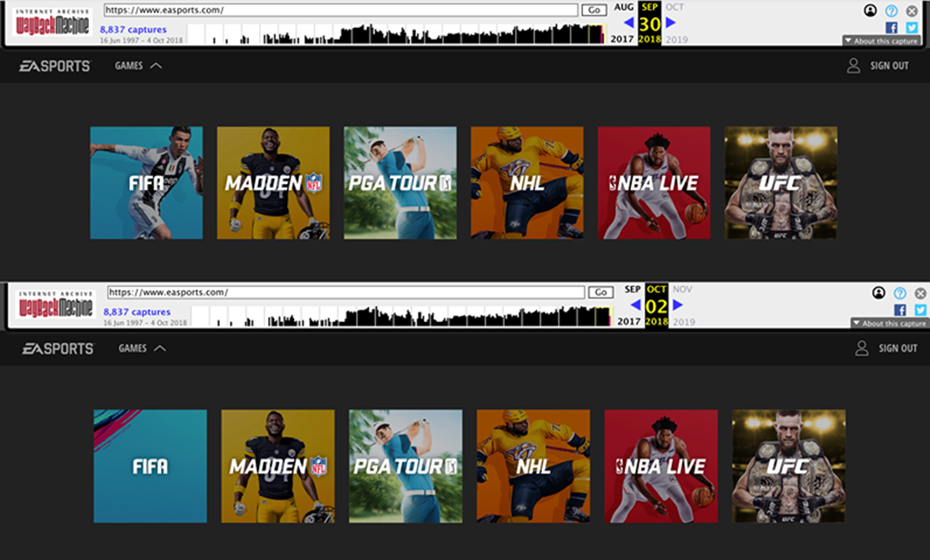930x560 pixels.
Task: Go to previous capture using the blue left arrow beside SEP 30
Action: pyautogui.click(x=628, y=22)
